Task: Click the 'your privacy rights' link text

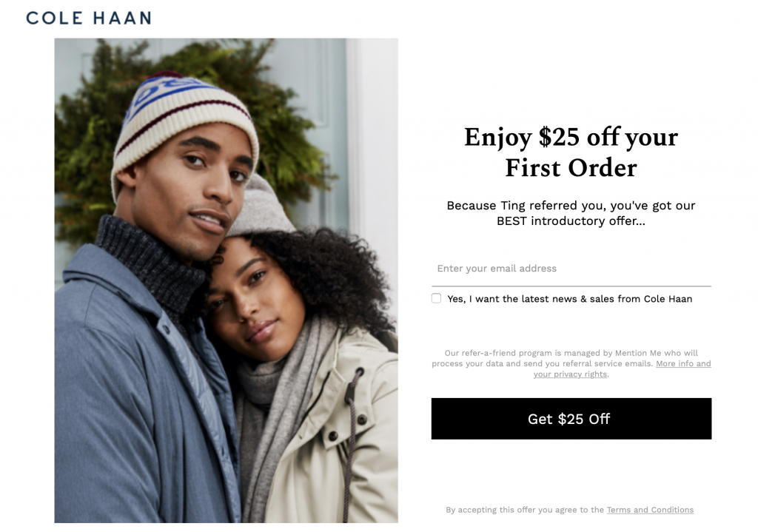Action: (x=570, y=374)
